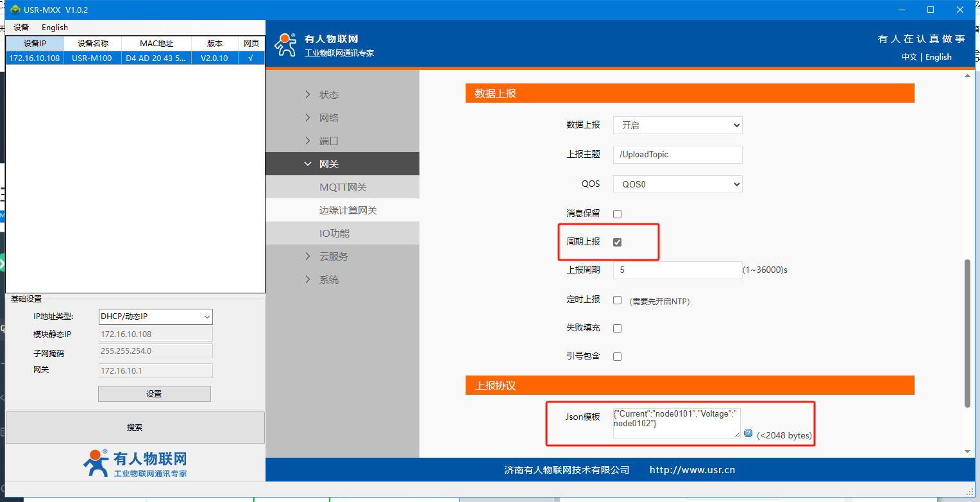Toggle the 定时上报 checkbox

click(617, 300)
